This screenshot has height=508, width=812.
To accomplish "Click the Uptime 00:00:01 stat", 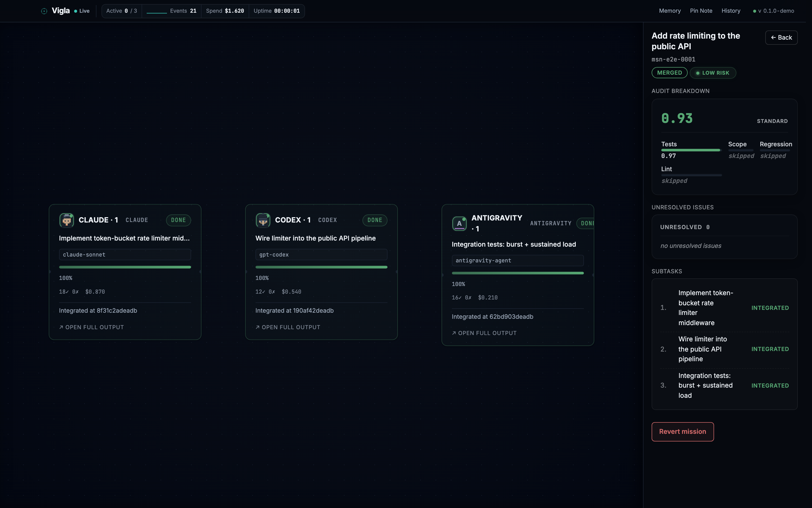I will (277, 11).
